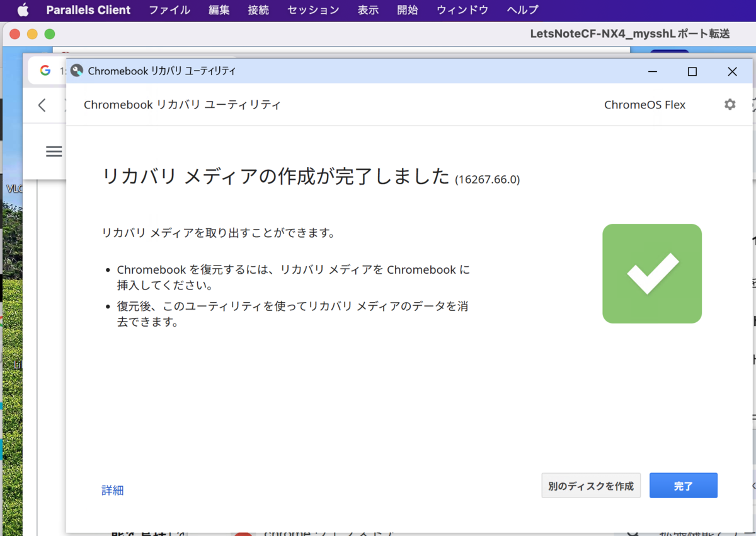The height and width of the screenshot is (536, 756).
Task: Click the LetsNoteCF-NX4_mysshL window title
Action: pos(630,34)
